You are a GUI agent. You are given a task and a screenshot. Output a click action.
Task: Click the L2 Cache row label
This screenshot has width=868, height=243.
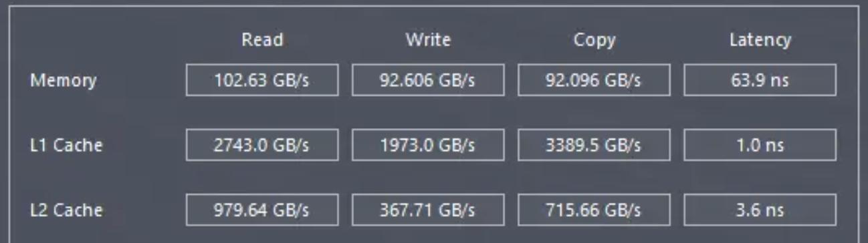click(66, 210)
